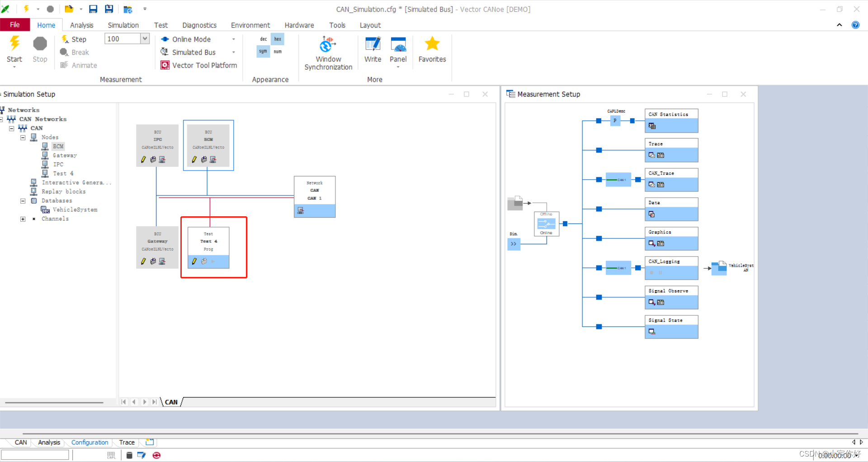Click the Stop measurement icon
Screen dimensions: 868x462
[x=40, y=43]
